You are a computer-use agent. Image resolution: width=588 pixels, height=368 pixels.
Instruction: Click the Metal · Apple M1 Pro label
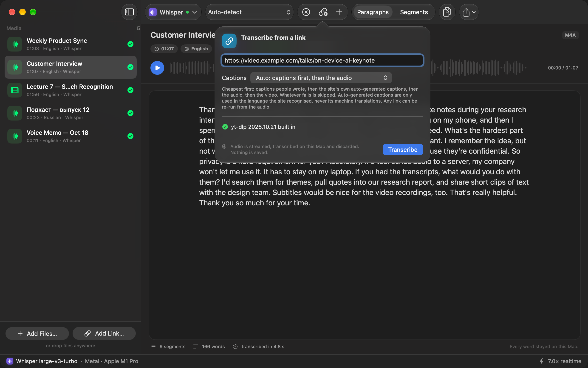[x=112, y=361]
